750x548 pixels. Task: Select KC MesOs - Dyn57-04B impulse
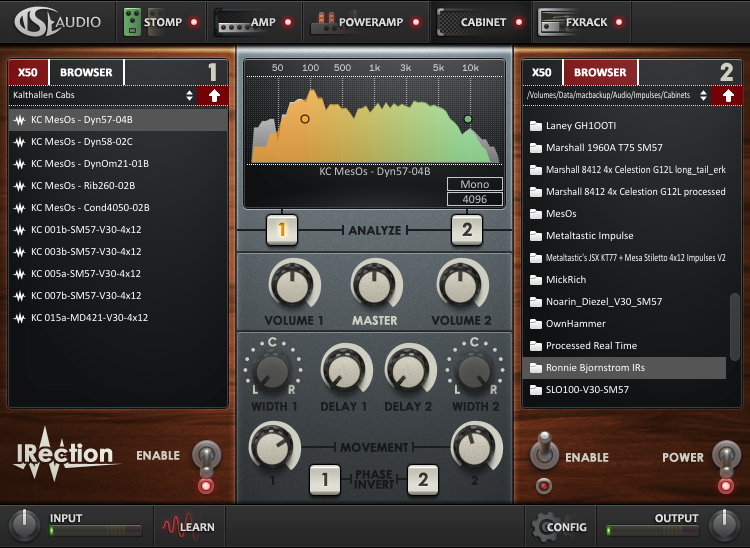(x=118, y=120)
